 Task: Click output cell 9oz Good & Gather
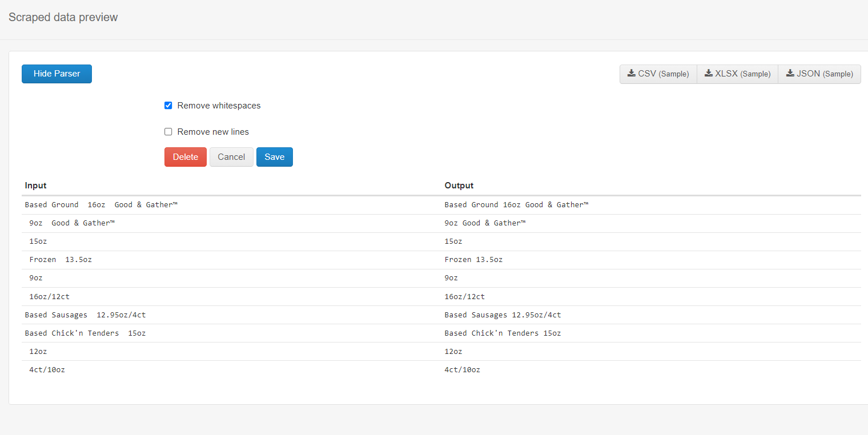484,223
